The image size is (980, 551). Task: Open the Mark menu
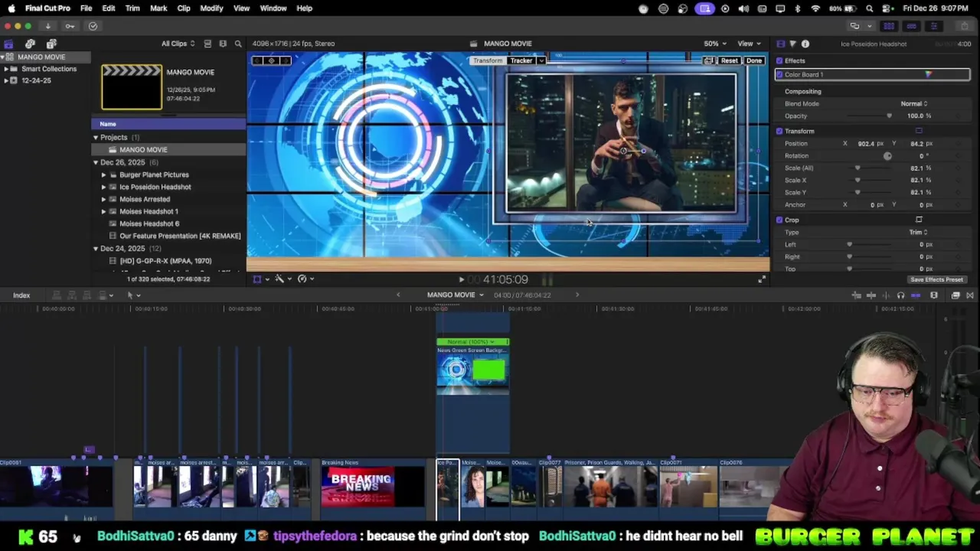coord(158,8)
